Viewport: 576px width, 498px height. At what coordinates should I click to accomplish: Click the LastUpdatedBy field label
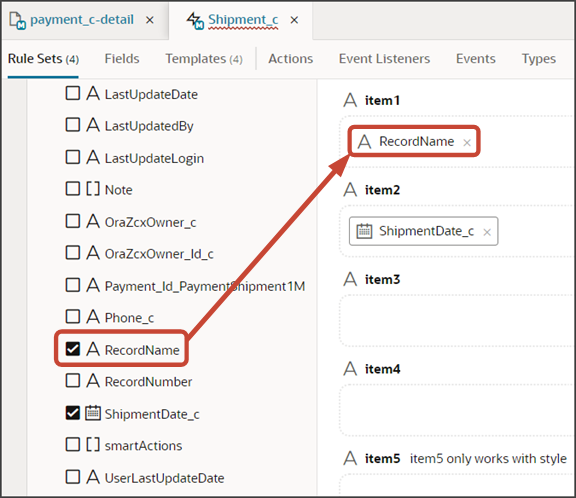(149, 126)
